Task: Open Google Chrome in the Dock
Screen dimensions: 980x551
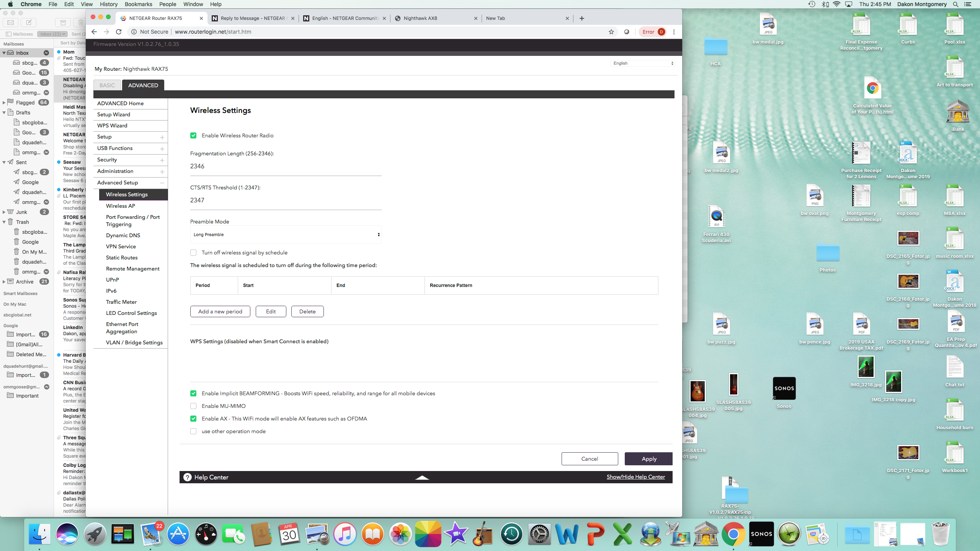Action: coord(733,534)
